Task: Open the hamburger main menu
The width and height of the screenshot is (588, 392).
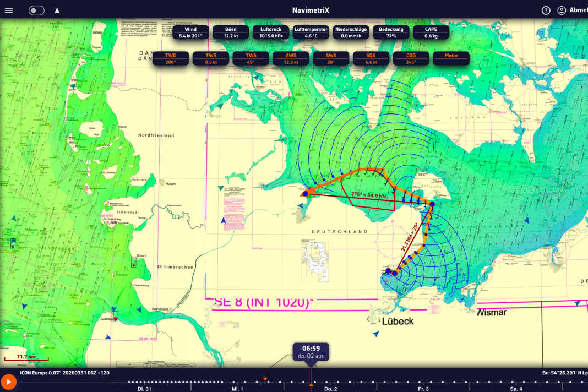Action: (8, 10)
